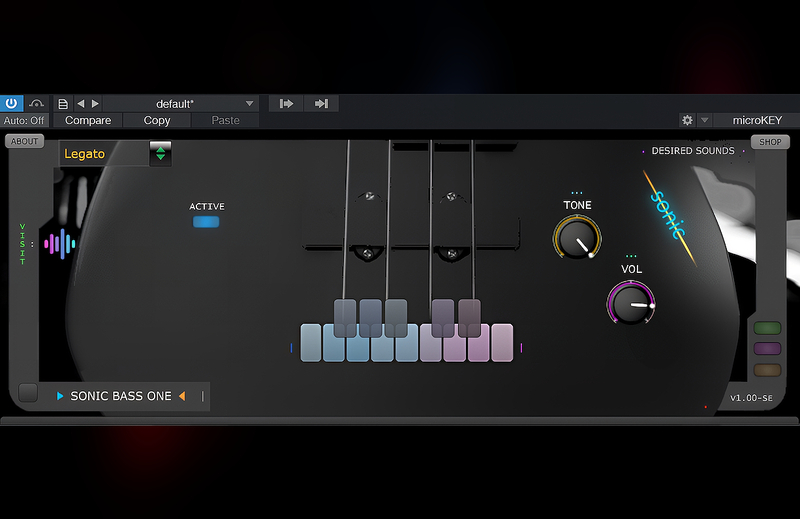Go to previous preset with left arrow
Image resolution: width=800 pixels, height=519 pixels.
click(x=81, y=103)
